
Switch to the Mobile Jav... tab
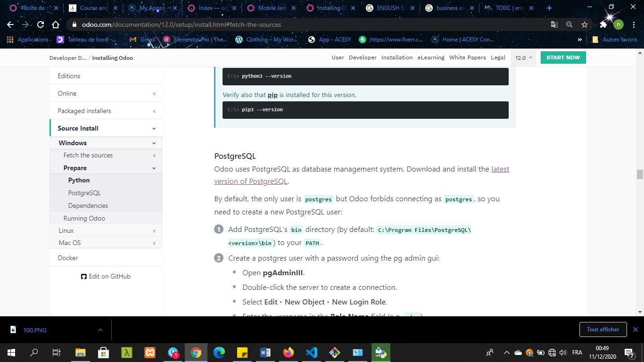(271, 8)
